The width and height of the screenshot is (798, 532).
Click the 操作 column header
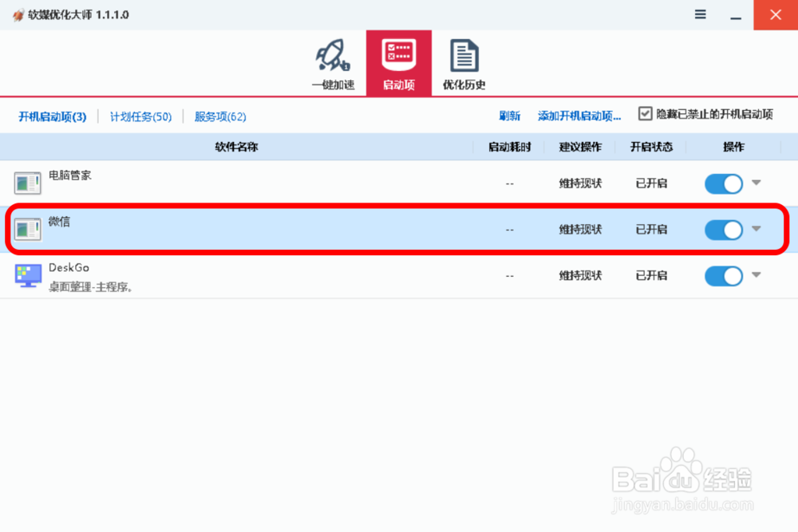pyautogui.click(x=733, y=147)
